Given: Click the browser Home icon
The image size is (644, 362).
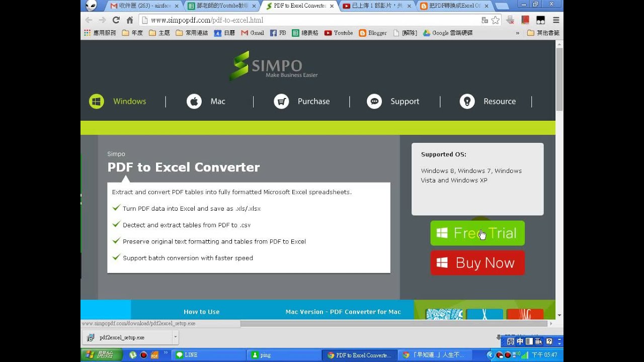Looking at the screenshot, I should pyautogui.click(x=130, y=20).
